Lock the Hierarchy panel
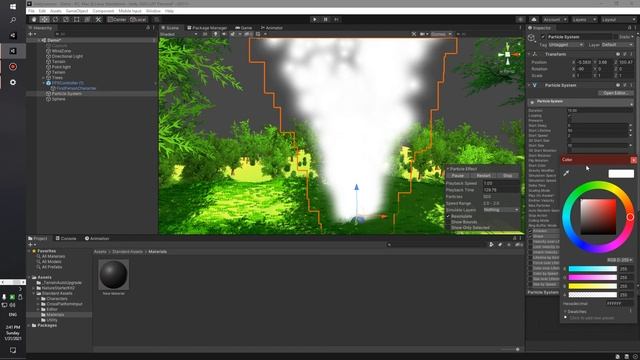 [x=148, y=28]
